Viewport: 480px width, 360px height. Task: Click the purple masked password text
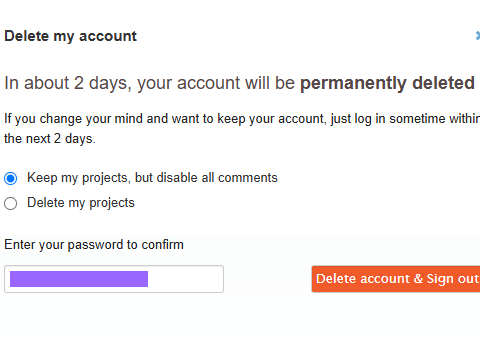pyautogui.click(x=79, y=279)
